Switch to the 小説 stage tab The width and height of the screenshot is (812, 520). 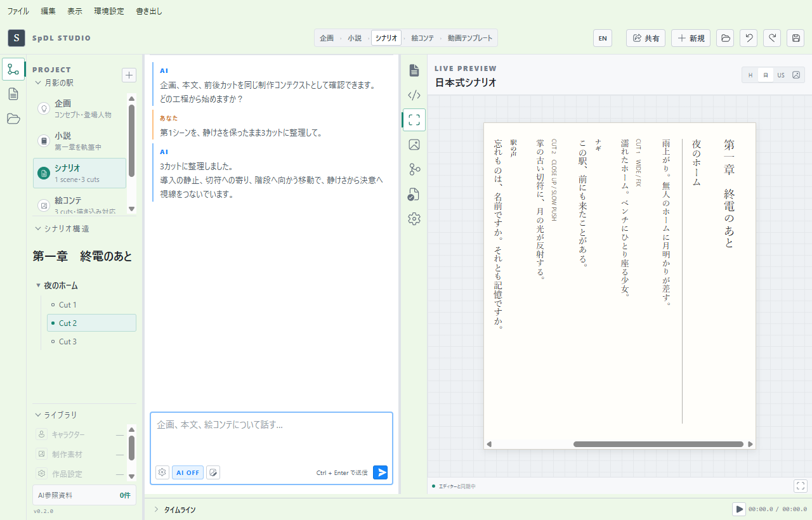[x=355, y=38]
